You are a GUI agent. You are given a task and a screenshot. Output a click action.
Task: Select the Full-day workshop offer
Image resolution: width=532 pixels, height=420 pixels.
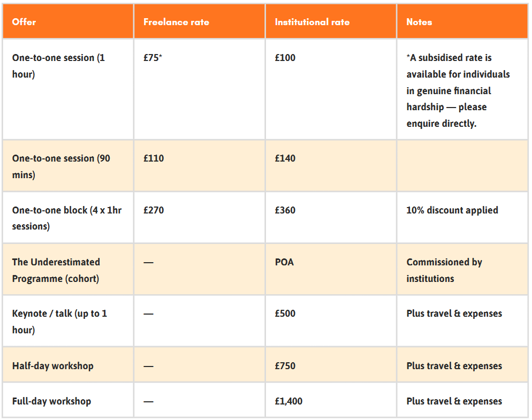[x=51, y=401]
